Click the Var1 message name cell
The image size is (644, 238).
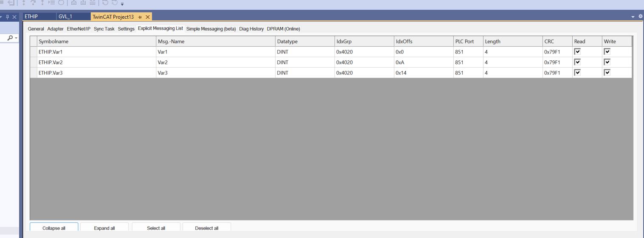point(215,52)
